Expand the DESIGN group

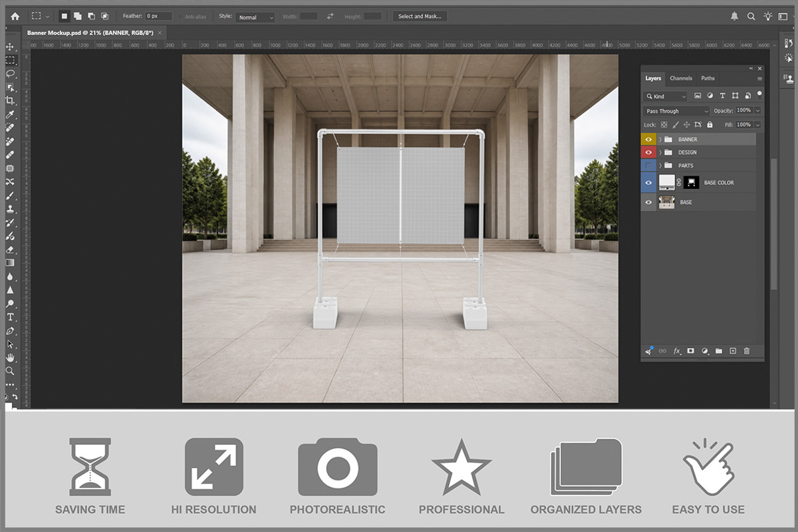[x=660, y=152]
